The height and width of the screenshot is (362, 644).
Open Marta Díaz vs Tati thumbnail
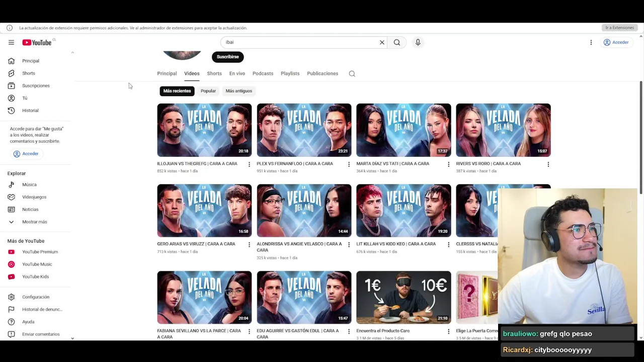coord(404,130)
